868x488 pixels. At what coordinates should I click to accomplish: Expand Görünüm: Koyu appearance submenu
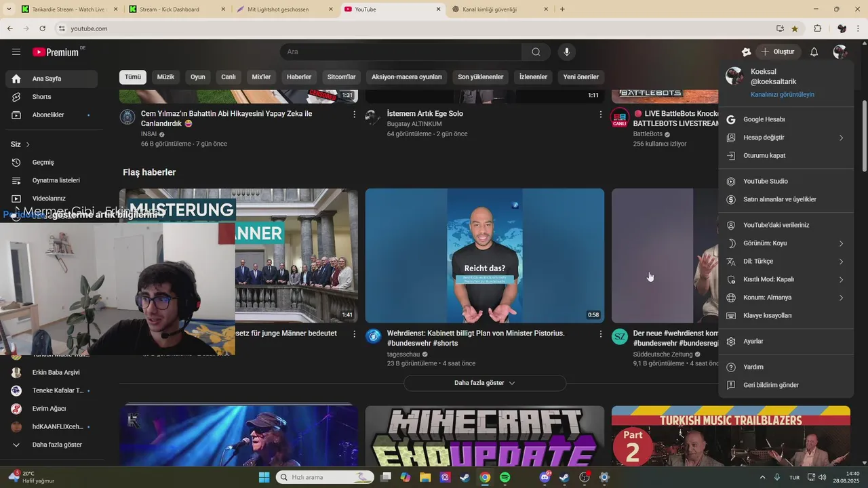coord(786,243)
